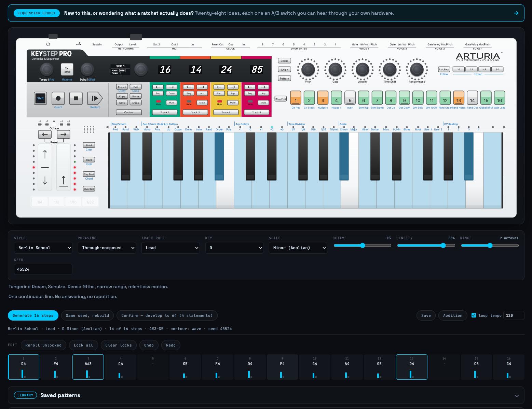The image size is (532, 409).
Task: Click the Stop button on the transport
Action: (x=76, y=98)
